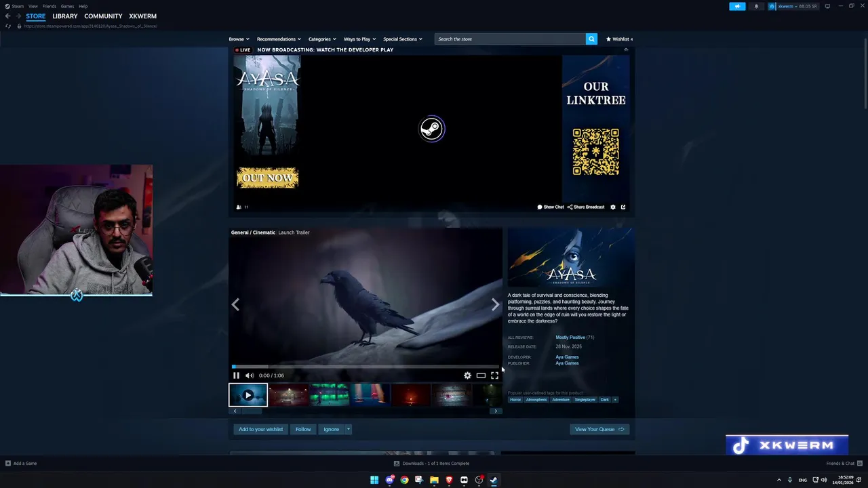Open the XKWERM profile tab
The height and width of the screenshot is (488, 868).
tap(143, 16)
